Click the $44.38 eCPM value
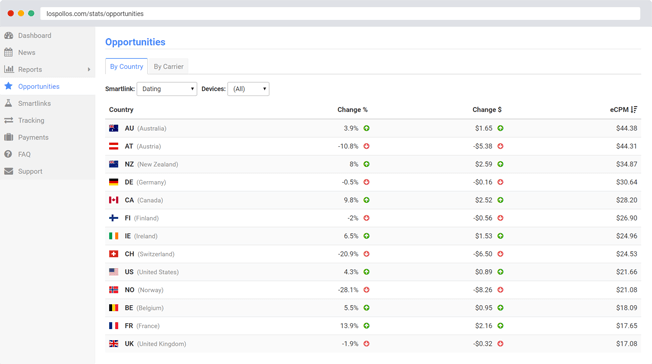 click(627, 128)
